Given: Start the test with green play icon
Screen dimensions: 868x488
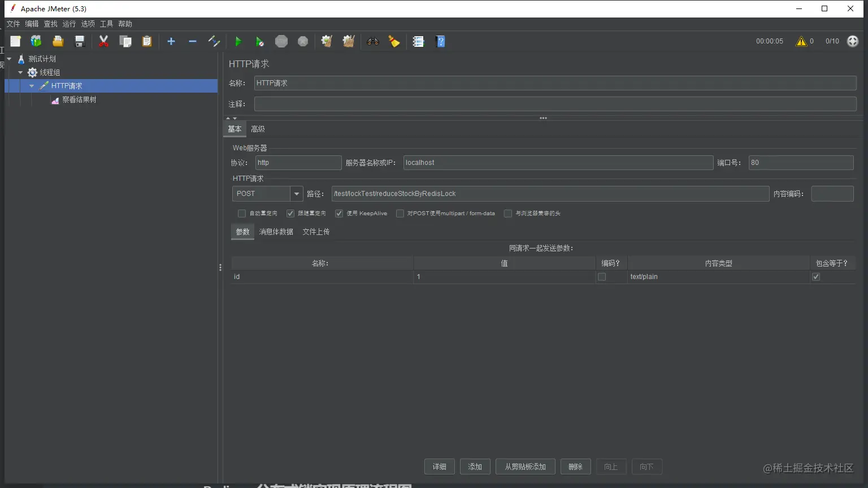Looking at the screenshot, I should click(238, 41).
